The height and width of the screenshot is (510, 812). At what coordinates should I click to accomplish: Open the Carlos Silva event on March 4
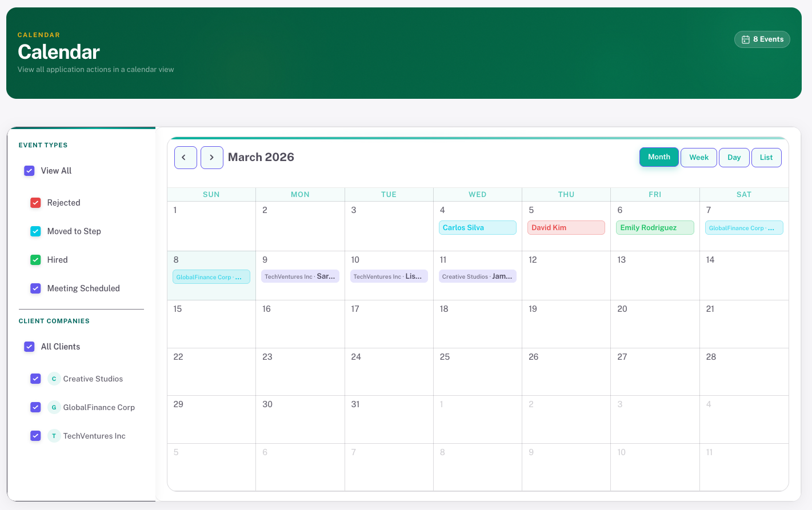pos(477,227)
